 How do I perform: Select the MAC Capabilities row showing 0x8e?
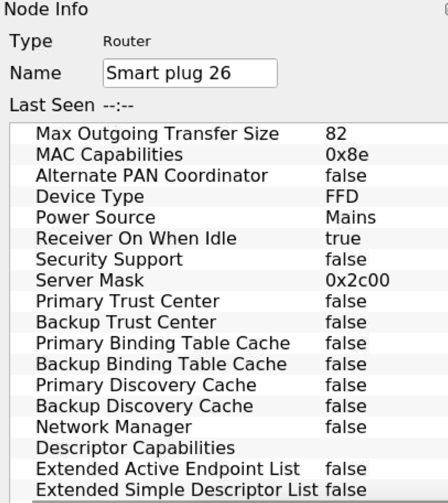point(158,155)
